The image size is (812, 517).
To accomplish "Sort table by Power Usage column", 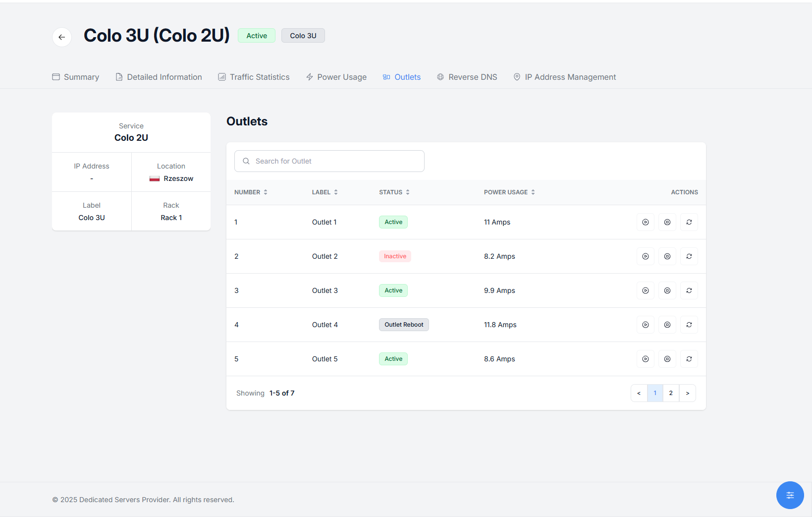I will point(509,192).
